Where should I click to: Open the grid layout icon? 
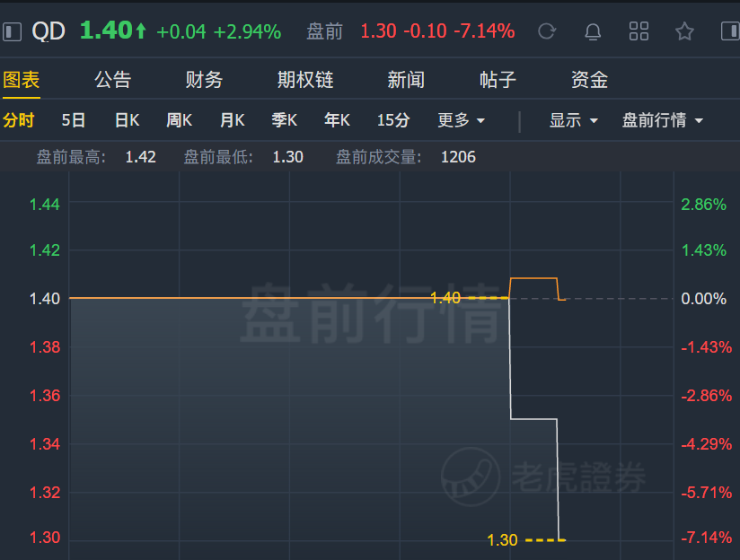coord(639,31)
